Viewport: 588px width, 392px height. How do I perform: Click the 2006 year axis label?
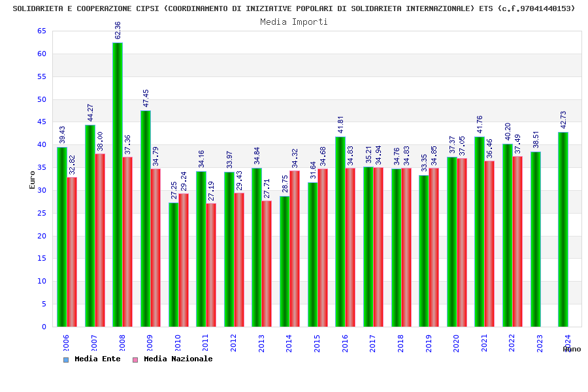pyautogui.click(x=65, y=343)
